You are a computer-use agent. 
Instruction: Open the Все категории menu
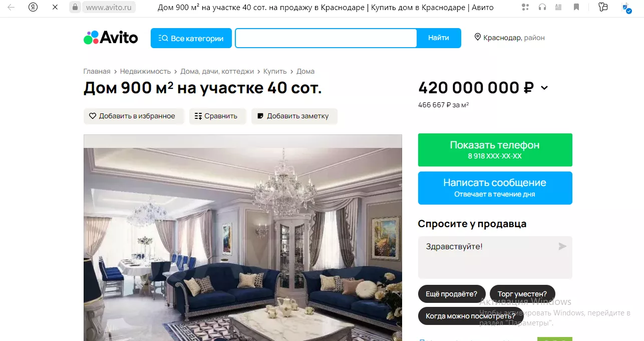click(191, 38)
